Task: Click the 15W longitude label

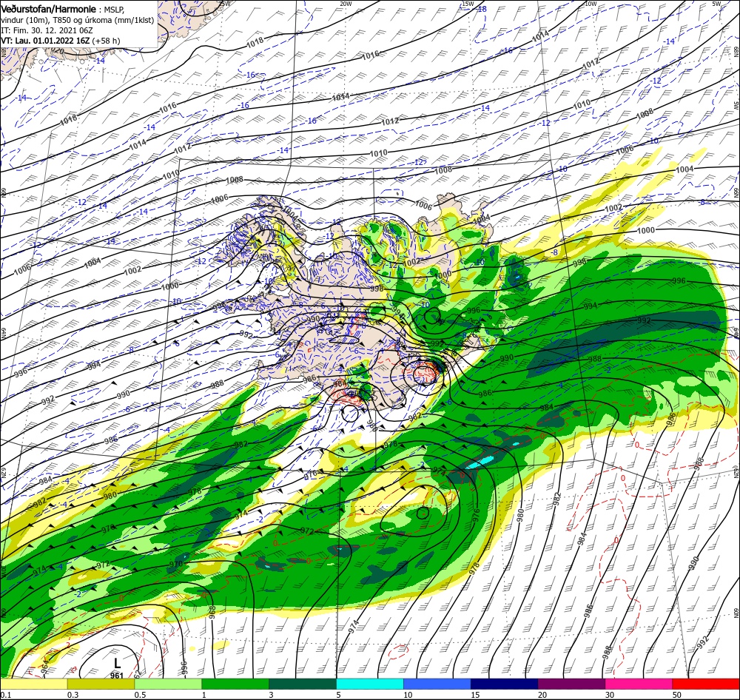Action: point(468,3)
